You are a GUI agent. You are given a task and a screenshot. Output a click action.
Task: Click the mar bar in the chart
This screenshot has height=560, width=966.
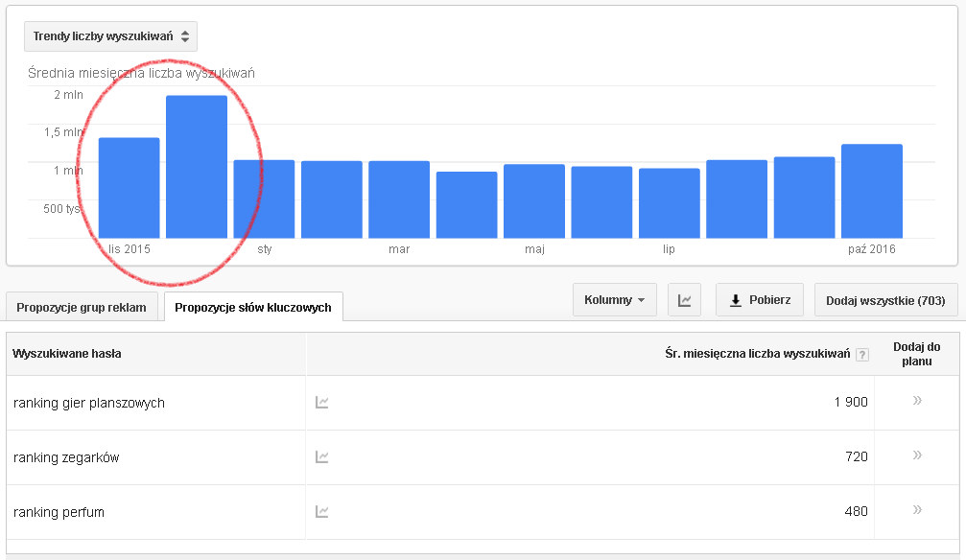pos(399,199)
